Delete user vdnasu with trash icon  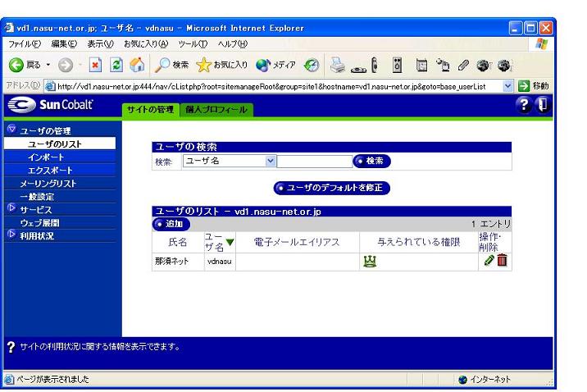coord(502,260)
